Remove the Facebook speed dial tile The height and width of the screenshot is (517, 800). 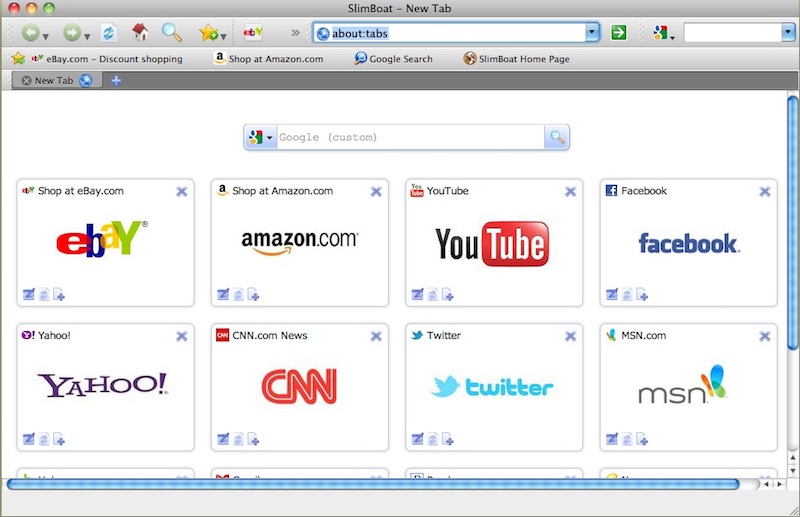(764, 192)
